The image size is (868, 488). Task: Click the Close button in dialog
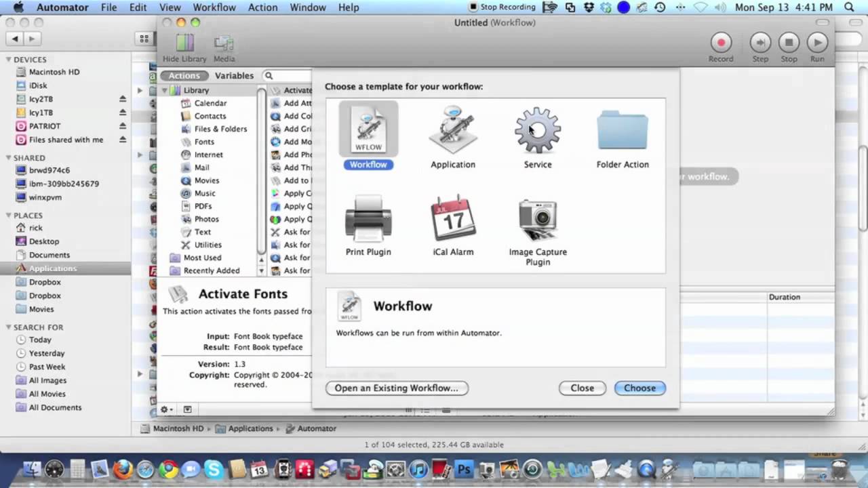pyautogui.click(x=582, y=388)
